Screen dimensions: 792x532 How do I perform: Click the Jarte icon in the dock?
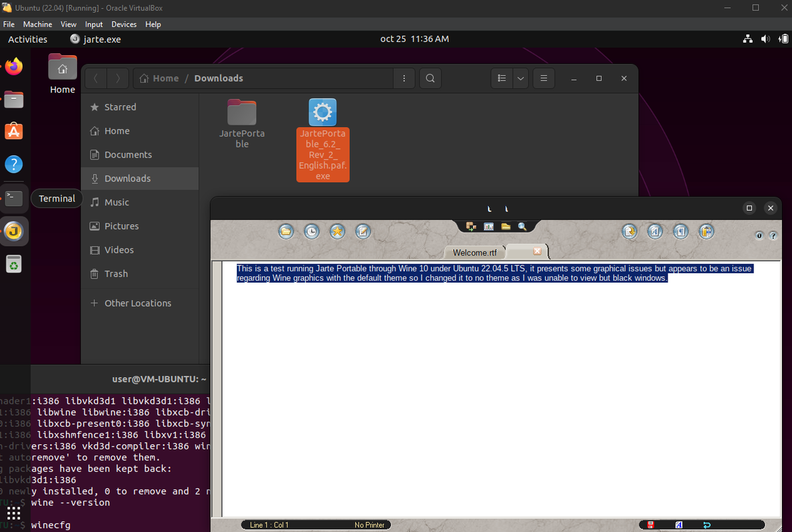point(14,231)
